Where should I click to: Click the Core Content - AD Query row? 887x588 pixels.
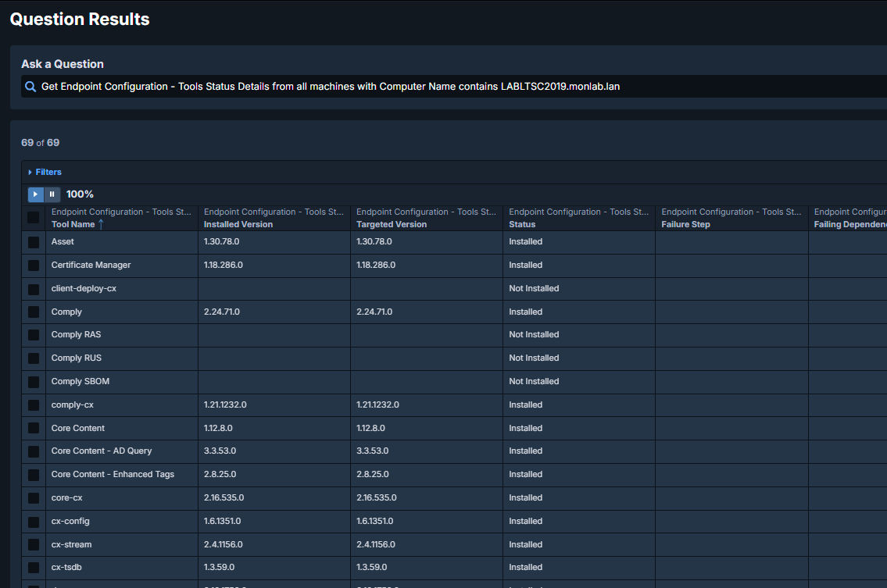click(102, 451)
